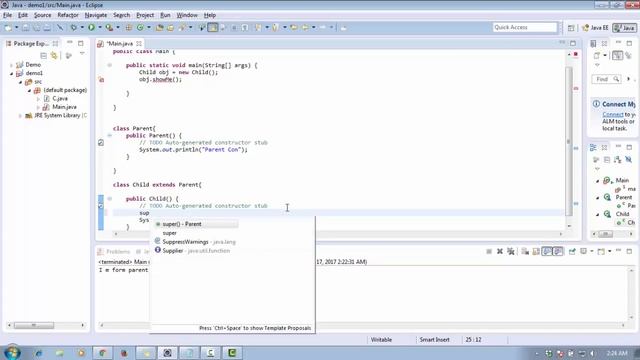
Task: Toggle Scroll Lock in console toolbar
Action: (x=536, y=251)
